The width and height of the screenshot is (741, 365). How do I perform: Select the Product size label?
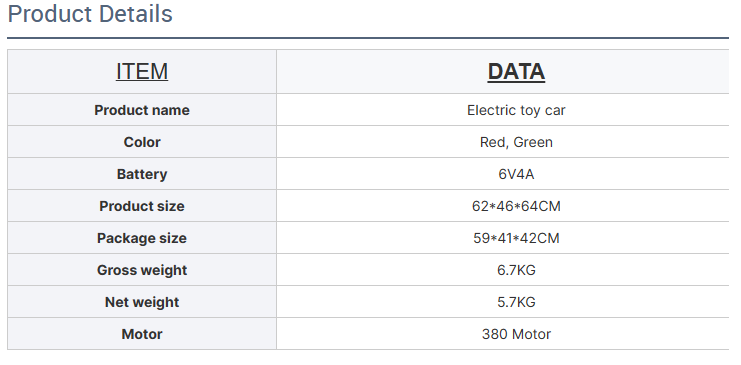142,206
